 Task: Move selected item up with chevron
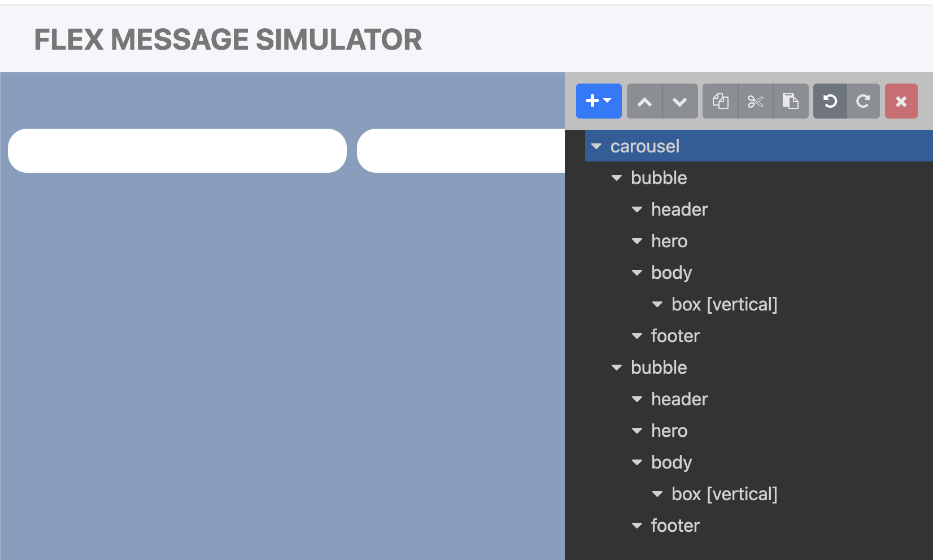(x=644, y=101)
